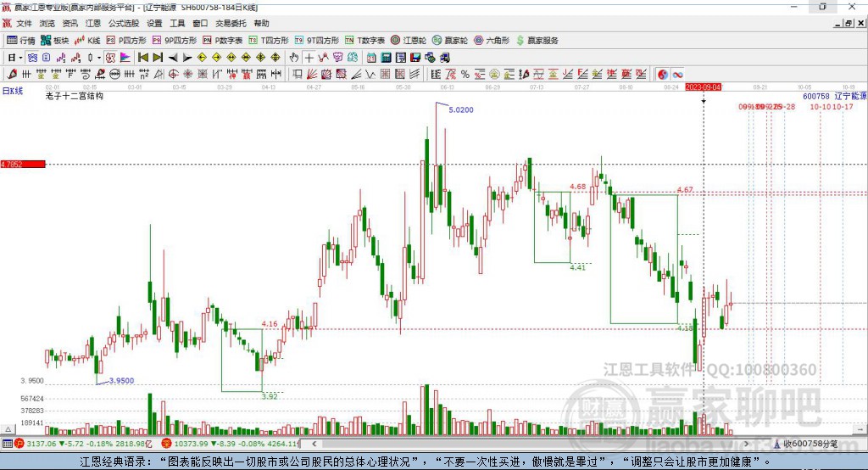
Task: Click the red 4.7852 price tag
Action: click(23, 164)
